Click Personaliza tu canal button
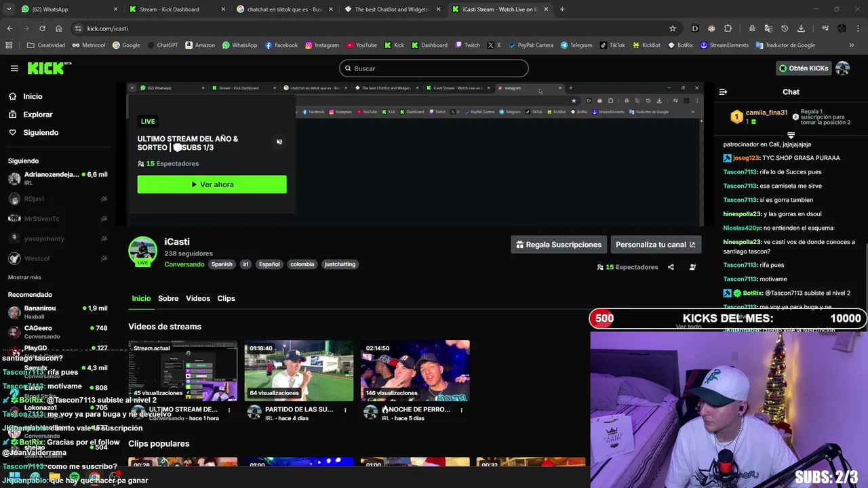The height and width of the screenshot is (488, 868). (x=656, y=245)
